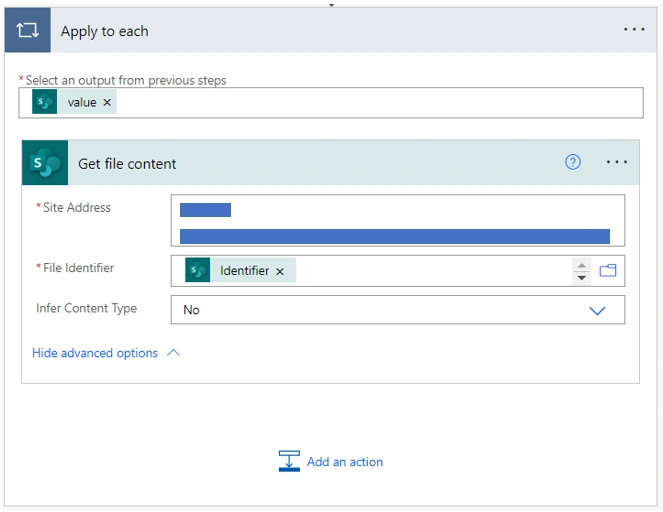Click the down arrow in File Identifier field
This screenshot has width=663, height=512.
pos(582,277)
